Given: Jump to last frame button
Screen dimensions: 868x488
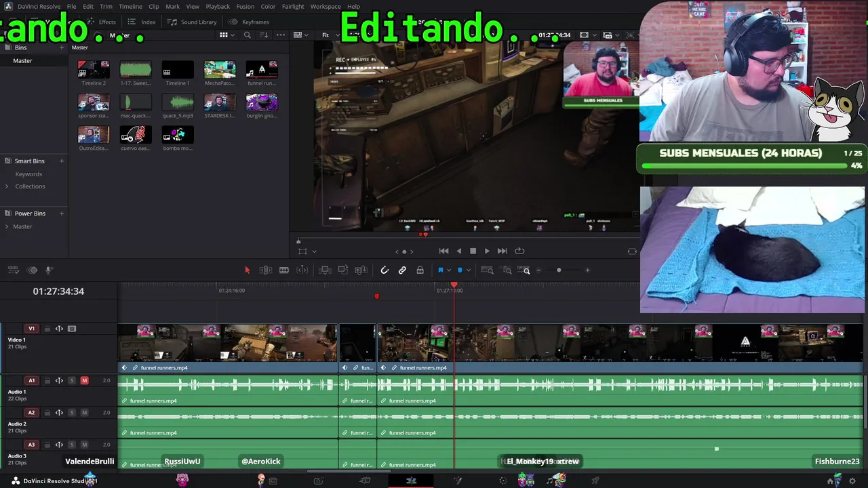Looking at the screenshot, I should 502,251.
